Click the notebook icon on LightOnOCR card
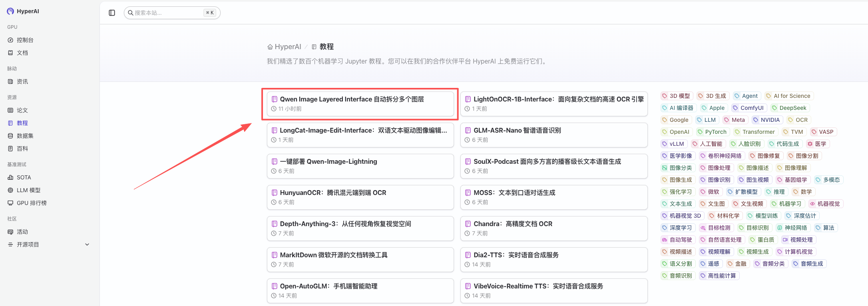The width and height of the screenshot is (868, 306). click(x=468, y=99)
